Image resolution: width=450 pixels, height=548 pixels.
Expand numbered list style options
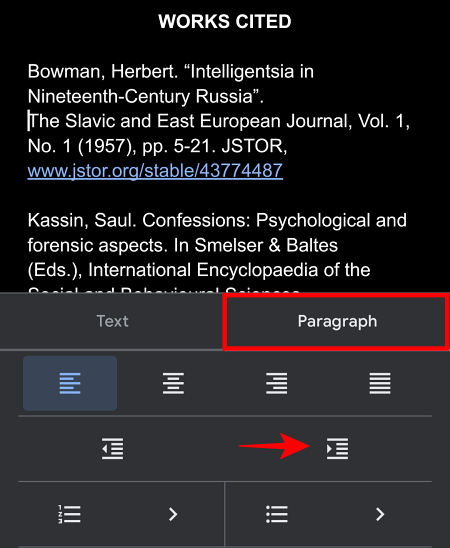point(173,514)
